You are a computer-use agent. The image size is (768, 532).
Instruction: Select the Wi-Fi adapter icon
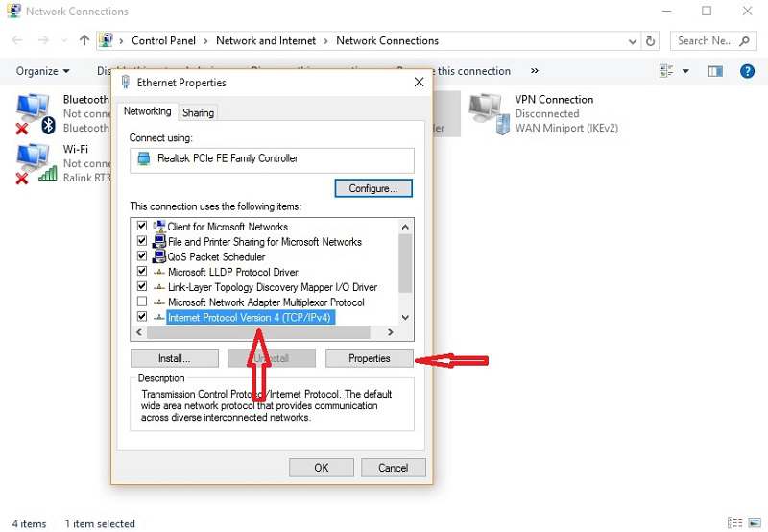[x=35, y=163]
